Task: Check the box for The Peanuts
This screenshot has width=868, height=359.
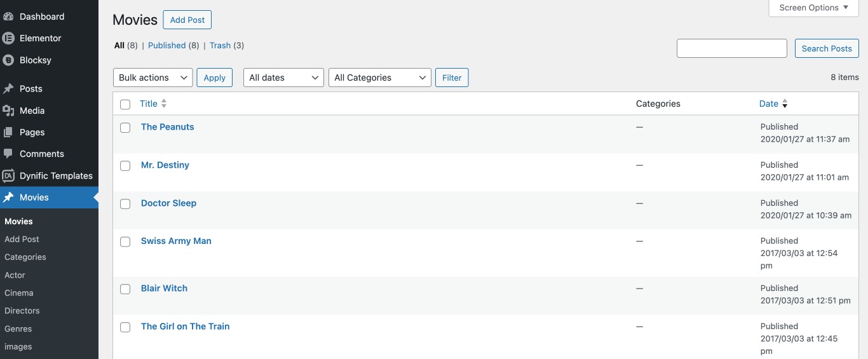Action: [x=125, y=128]
